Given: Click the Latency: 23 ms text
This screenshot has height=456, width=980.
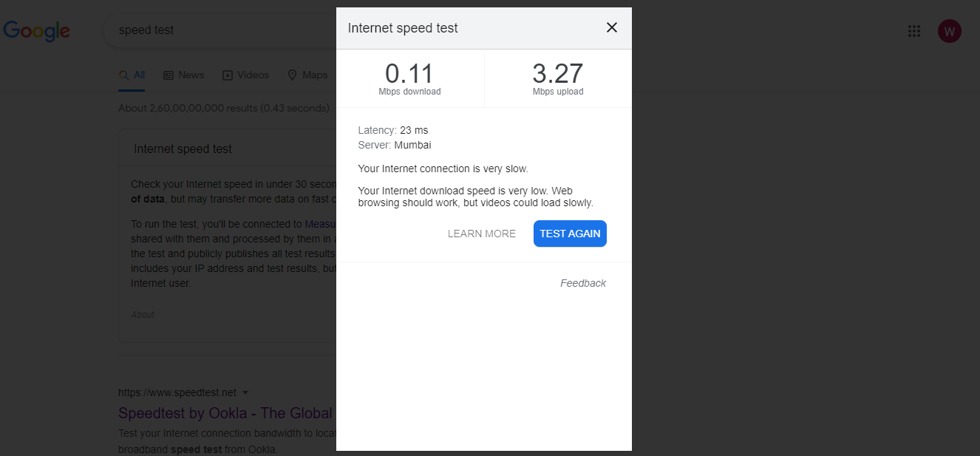Looking at the screenshot, I should coord(393,130).
